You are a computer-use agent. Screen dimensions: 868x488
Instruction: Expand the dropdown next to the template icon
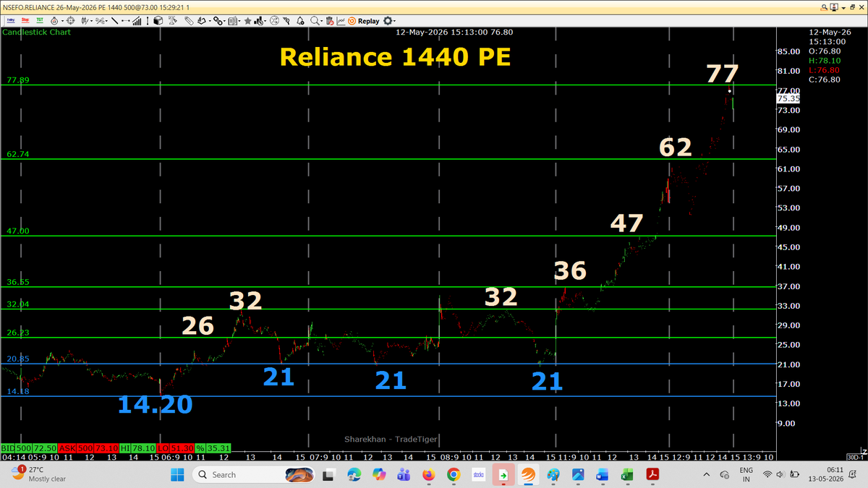point(239,22)
